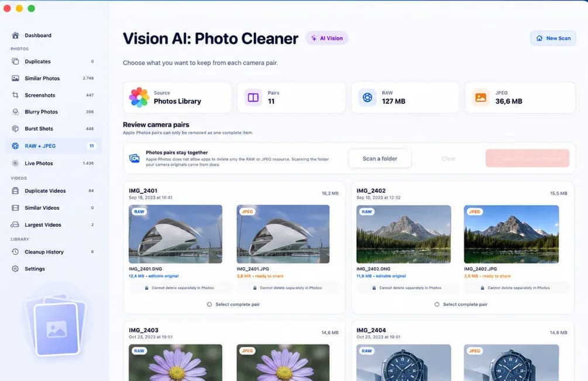Click the Burst Shots sidebar icon
Screen dimensions: 588x381
15,129
